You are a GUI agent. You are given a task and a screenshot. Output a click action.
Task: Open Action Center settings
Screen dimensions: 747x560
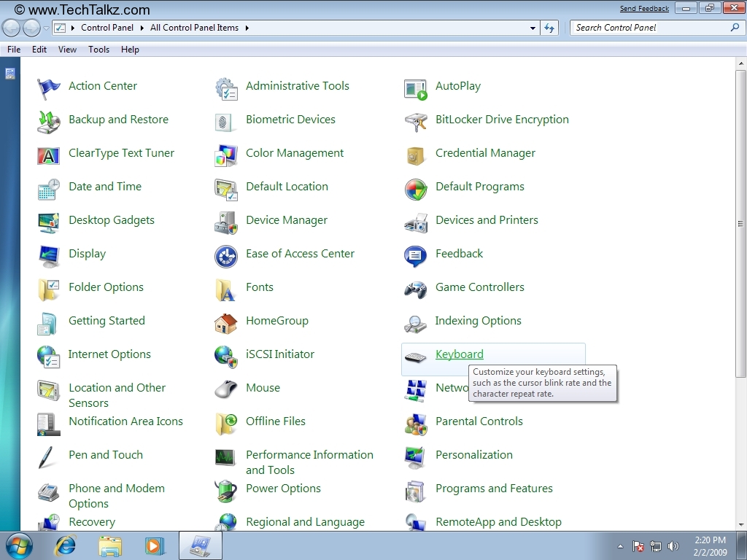point(102,85)
